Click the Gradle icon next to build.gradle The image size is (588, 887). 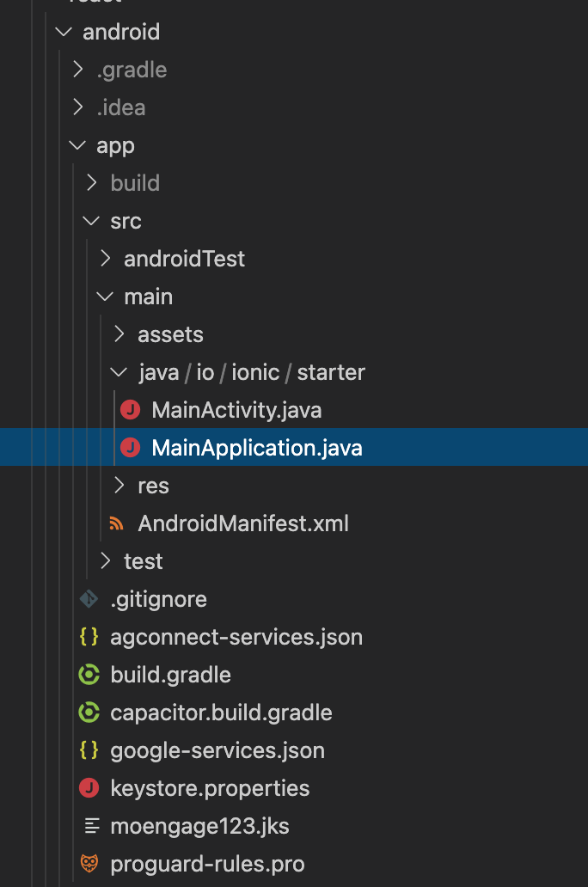point(89,675)
